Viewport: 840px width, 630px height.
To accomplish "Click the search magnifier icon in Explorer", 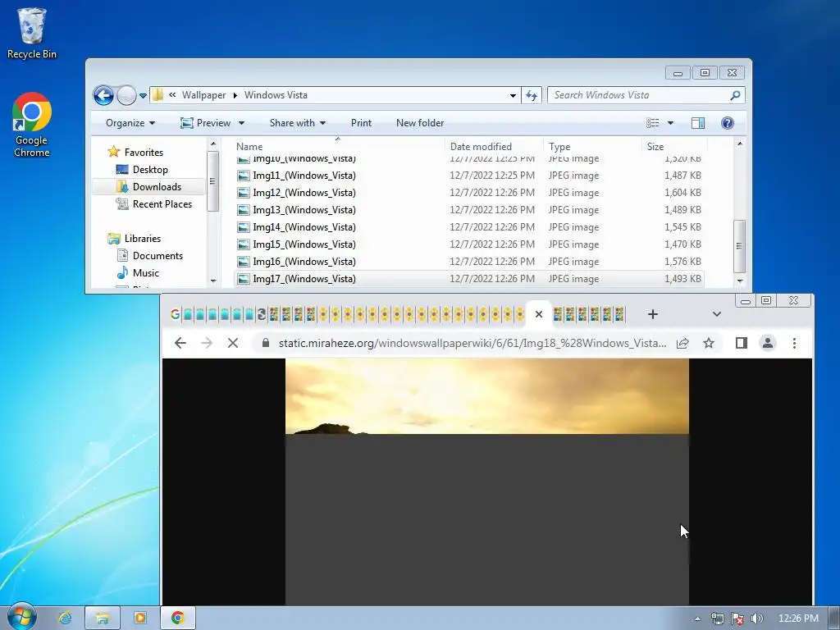I will click(735, 95).
